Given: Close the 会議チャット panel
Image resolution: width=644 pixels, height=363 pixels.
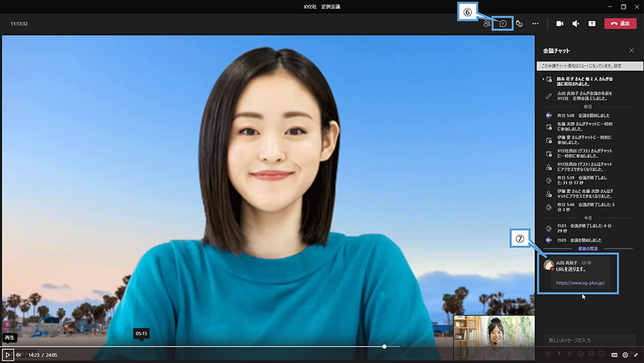Looking at the screenshot, I should coord(631,50).
